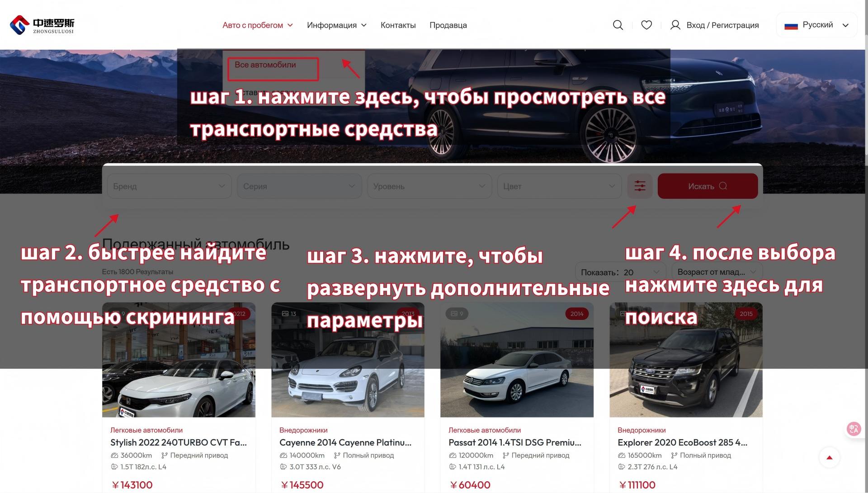The width and height of the screenshot is (868, 493).
Task: Click the floating translate widget icon
Action: click(x=853, y=429)
